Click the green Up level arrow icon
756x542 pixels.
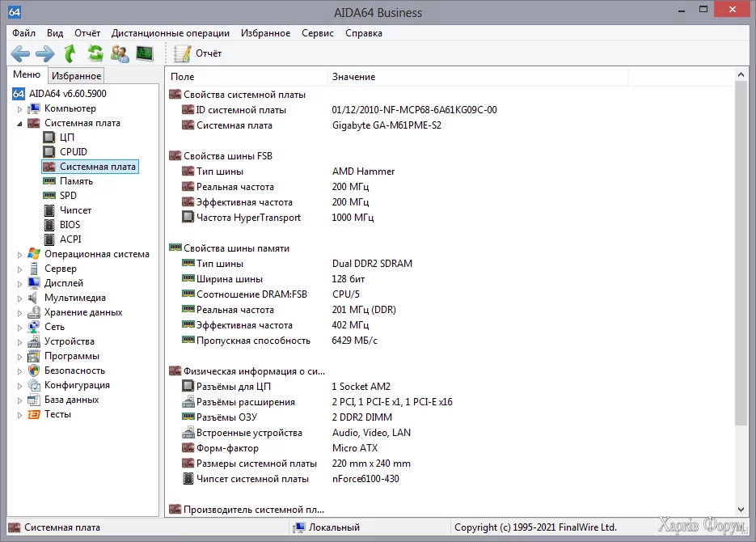point(70,53)
